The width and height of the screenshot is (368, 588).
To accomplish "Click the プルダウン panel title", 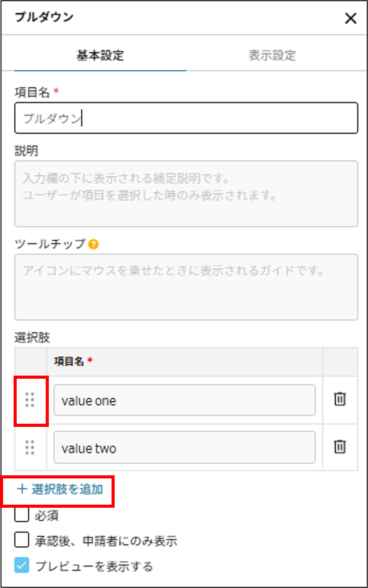I will pos(44,17).
